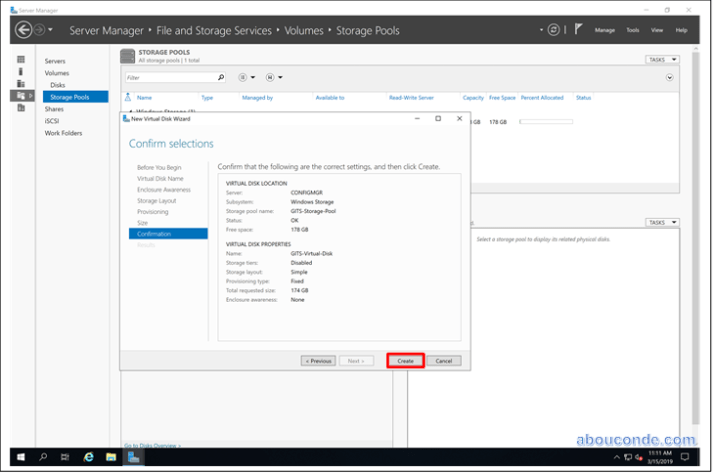The width and height of the screenshot is (714, 473).
Task: Click the forward navigation arrow
Action: [x=41, y=30]
